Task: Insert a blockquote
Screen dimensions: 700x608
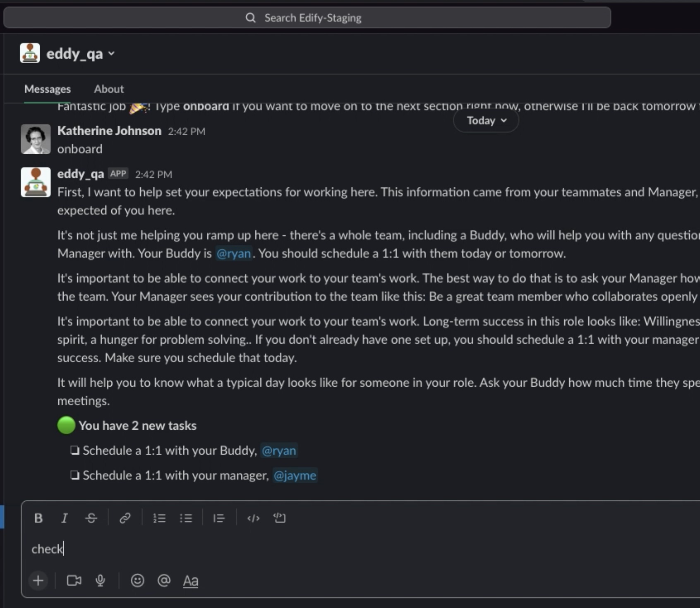Action: click(x=219, y=518)
